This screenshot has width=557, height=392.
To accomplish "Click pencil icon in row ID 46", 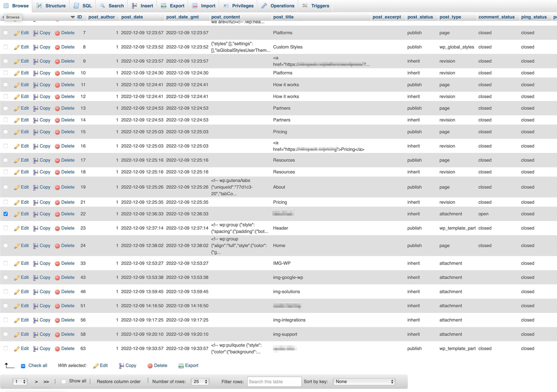I will [17, 292].
